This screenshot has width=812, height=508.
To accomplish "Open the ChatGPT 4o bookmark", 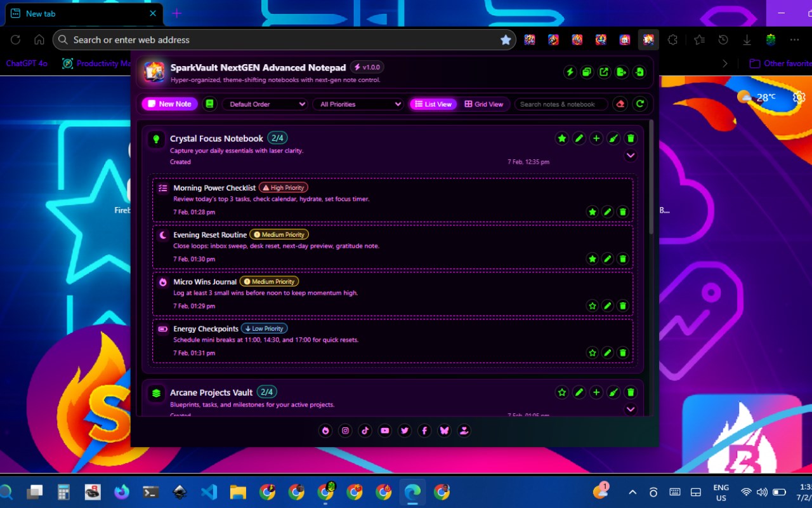I will (27, 63).
